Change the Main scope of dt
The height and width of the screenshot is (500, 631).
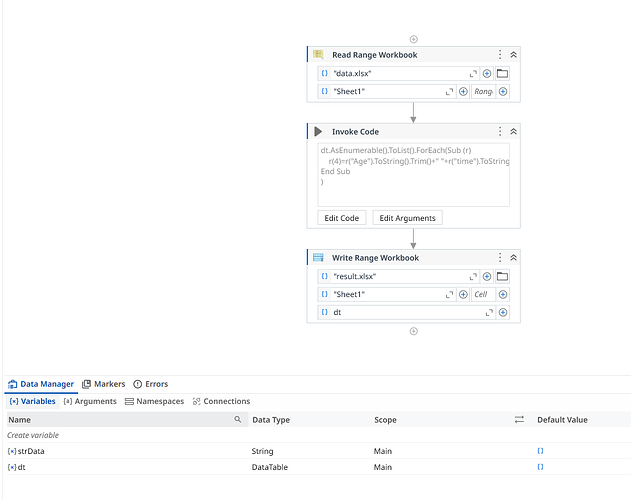click(x=383, y=467)
